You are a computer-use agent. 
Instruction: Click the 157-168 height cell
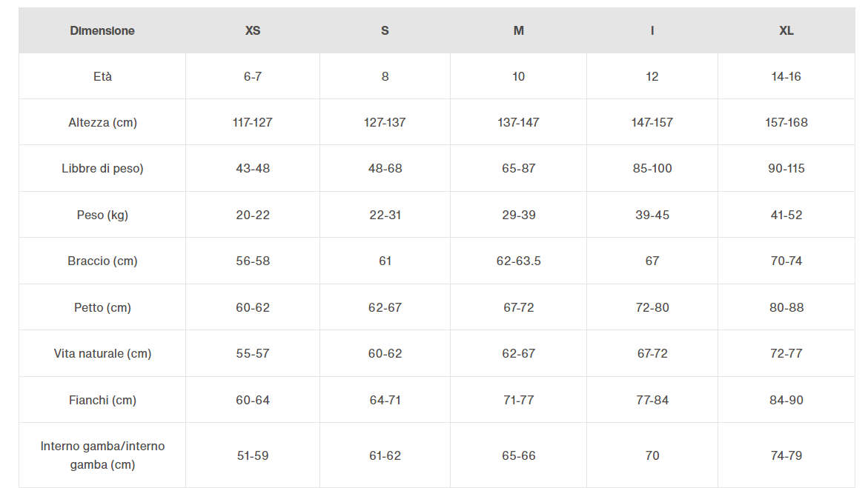coord(786,122)
